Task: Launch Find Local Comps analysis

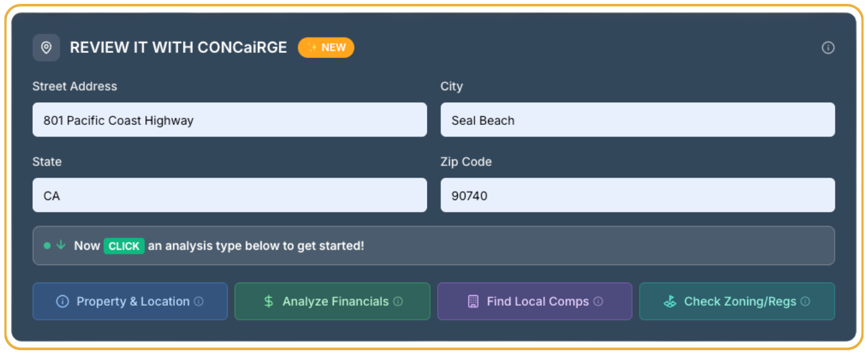Action: (534, 301)
